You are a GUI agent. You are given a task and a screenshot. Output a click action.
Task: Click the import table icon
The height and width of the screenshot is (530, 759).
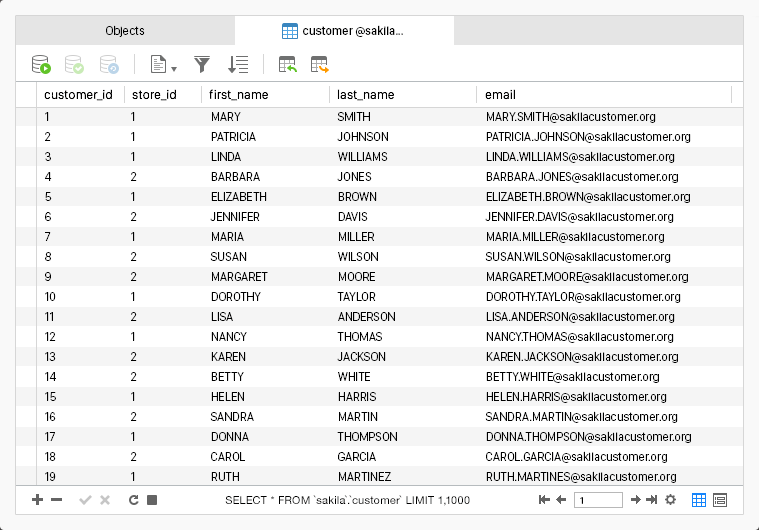(x=288, y=65)
